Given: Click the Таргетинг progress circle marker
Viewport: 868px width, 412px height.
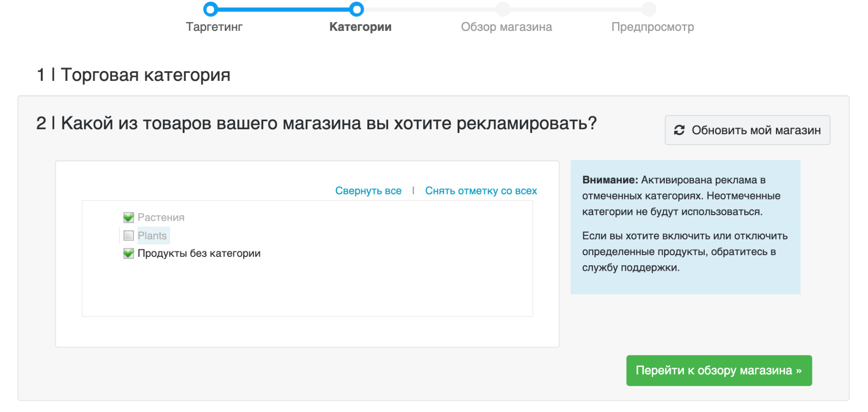Looking at the screenshot, I should click(x=210, y=9).
